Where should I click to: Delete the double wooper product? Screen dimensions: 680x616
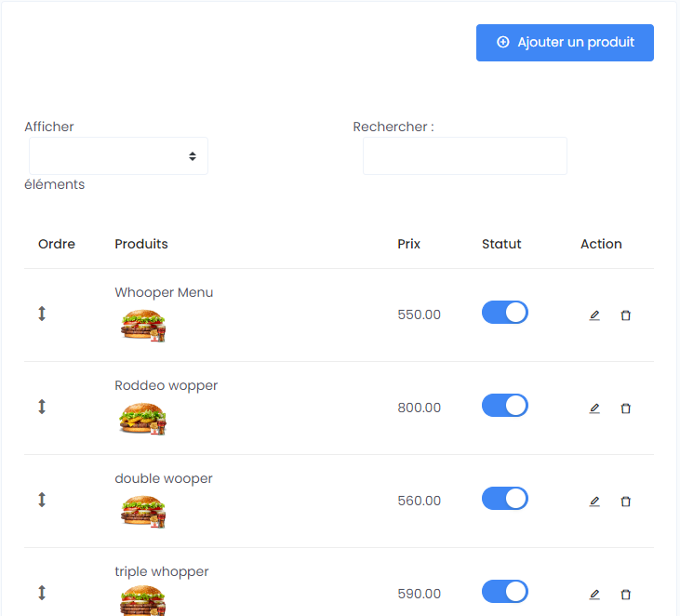625,502
